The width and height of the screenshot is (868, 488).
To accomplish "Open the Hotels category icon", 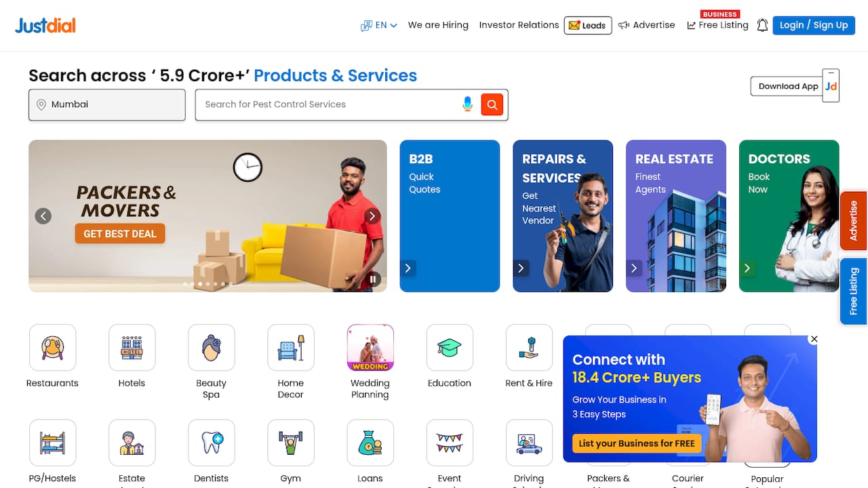I will click(132, 348).
